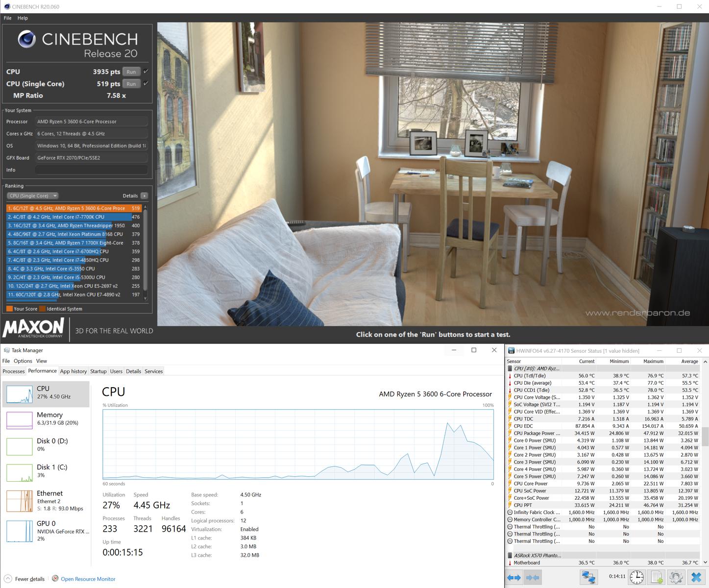
Task: Click the Details arrow button in Ranking
Action: (145, 196)
